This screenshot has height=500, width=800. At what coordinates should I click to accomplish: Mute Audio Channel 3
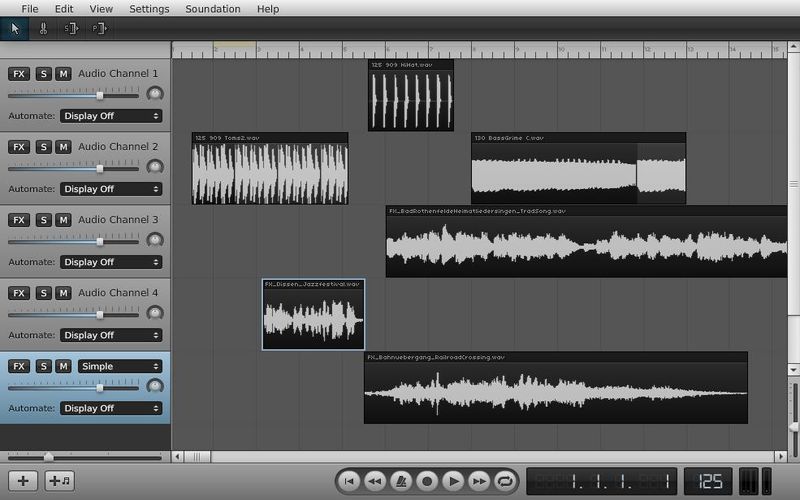click(x=63, y=220)
